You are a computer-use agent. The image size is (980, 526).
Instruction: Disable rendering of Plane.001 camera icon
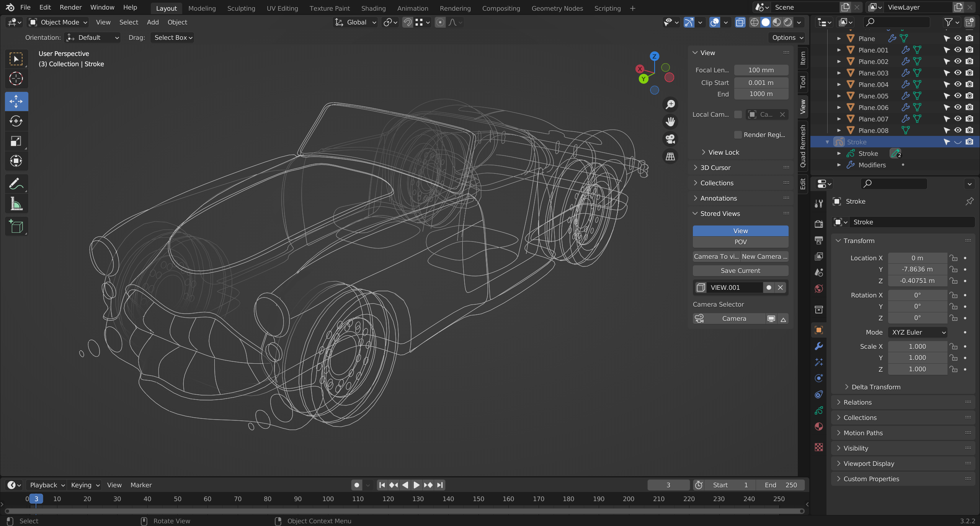point(969,50)
